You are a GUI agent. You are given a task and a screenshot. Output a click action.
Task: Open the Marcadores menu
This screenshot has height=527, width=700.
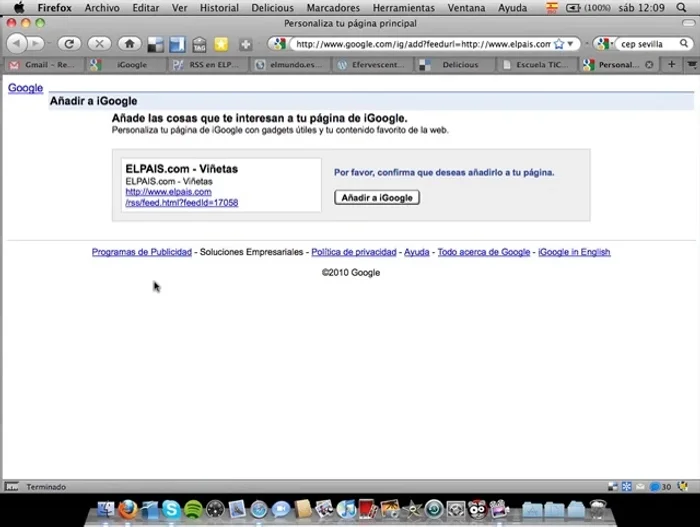(333, 8)
